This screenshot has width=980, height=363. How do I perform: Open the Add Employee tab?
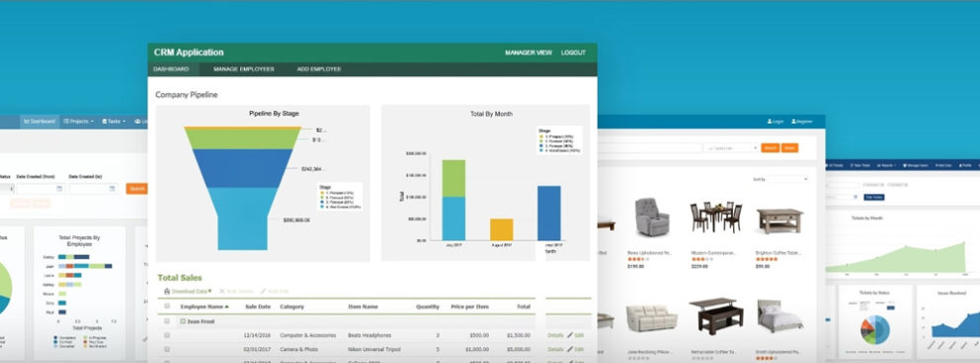[x=319, y=69]
